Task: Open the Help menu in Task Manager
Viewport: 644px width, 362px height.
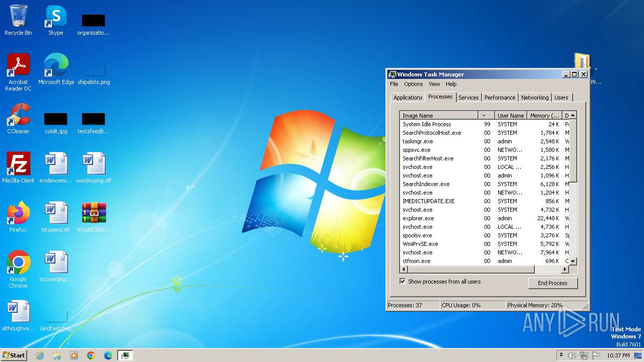Action: (451, 84)
